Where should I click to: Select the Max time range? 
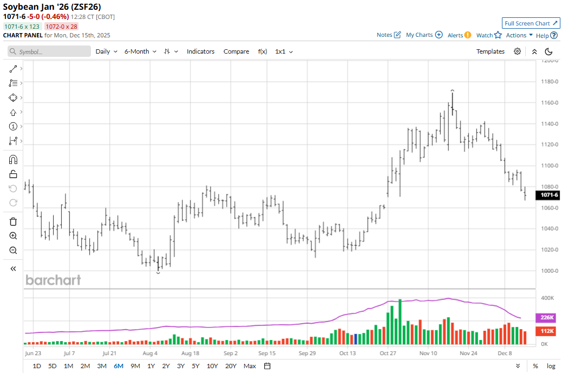(x=250, y=366)
